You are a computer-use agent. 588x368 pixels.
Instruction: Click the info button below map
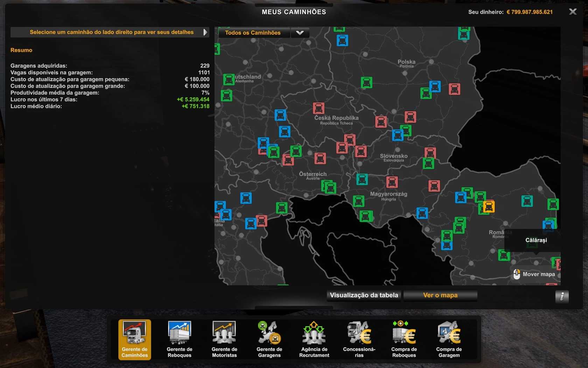(x=562, y=297)
